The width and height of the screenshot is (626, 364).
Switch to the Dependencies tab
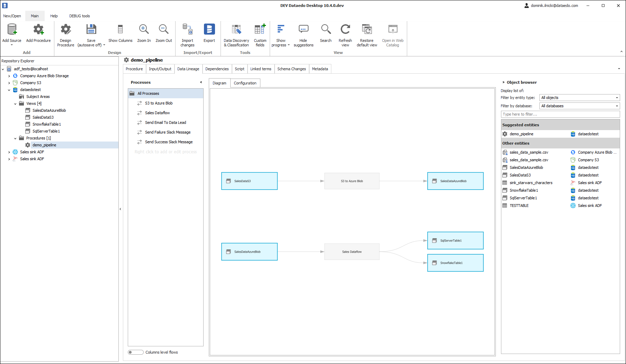tap(217, 69)
